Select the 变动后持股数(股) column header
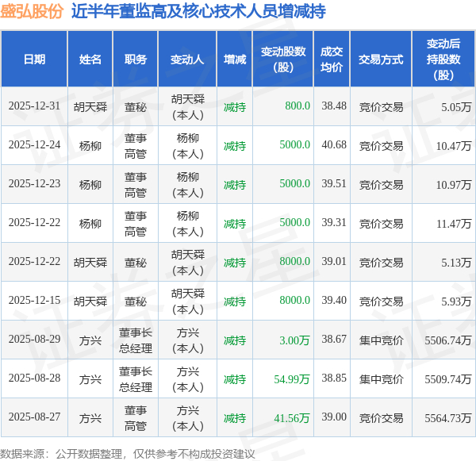 (x=443, y=60)
